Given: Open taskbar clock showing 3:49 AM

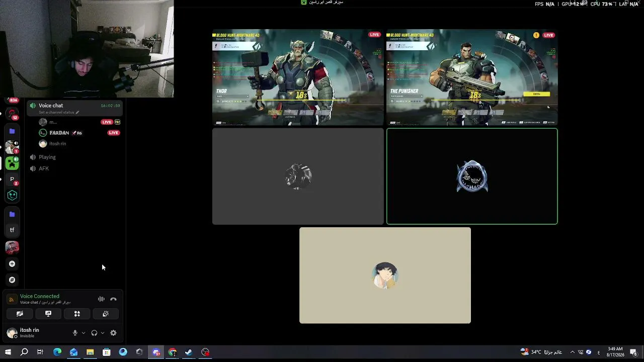Looking at the screenshot, I should (x=615, y=352).
